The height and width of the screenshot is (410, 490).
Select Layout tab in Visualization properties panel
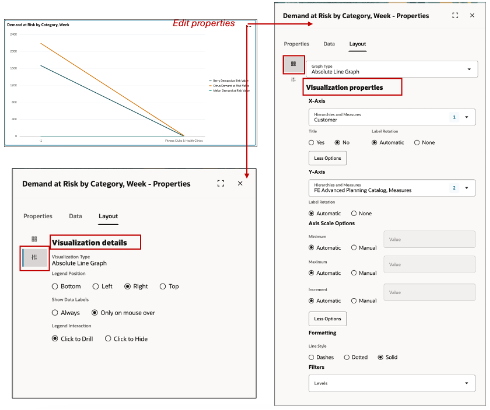pos(358,44)
